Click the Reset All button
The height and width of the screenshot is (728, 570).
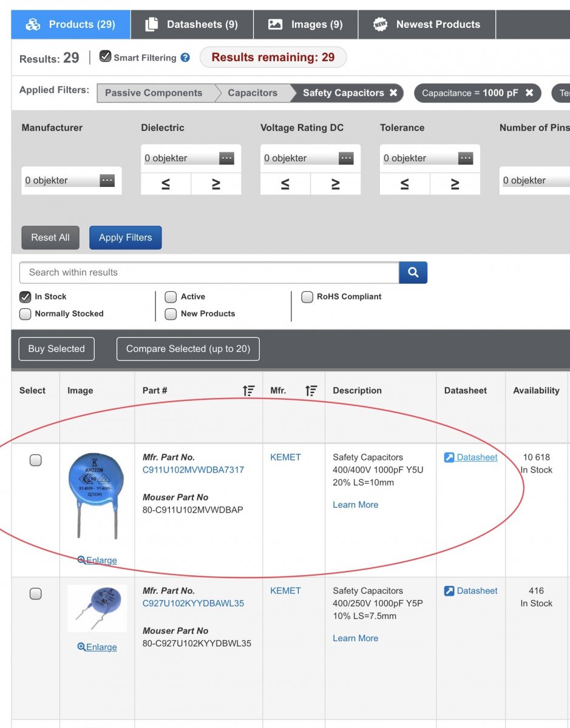50,237
